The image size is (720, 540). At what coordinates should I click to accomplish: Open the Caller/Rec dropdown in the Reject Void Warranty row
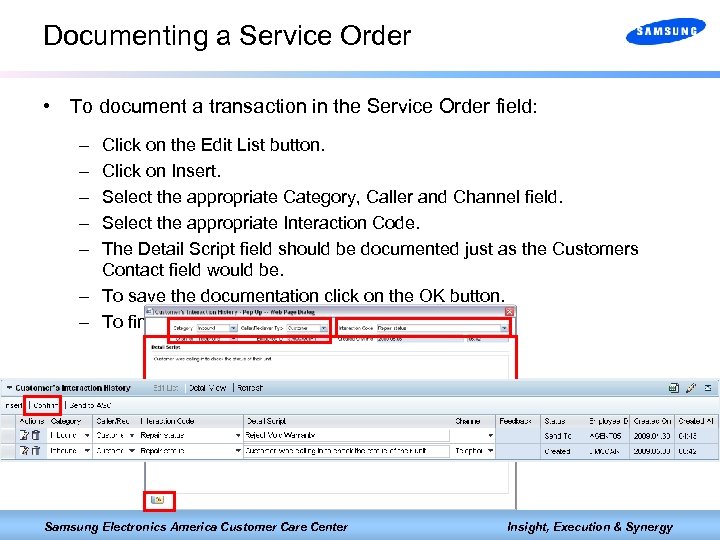pyautogui.click(x=131, y=435)
